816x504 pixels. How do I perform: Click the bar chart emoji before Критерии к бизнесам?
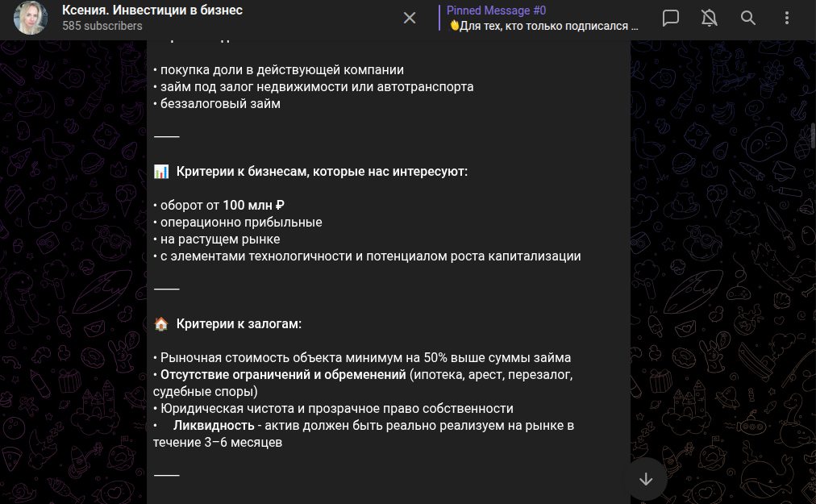pos(161,172)
